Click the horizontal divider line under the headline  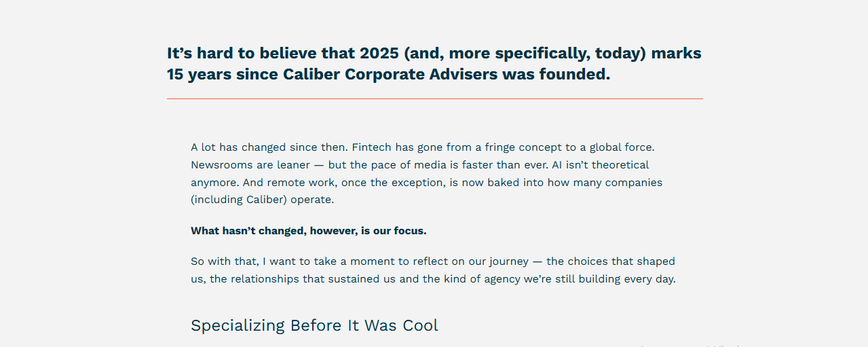click(434, 98)
